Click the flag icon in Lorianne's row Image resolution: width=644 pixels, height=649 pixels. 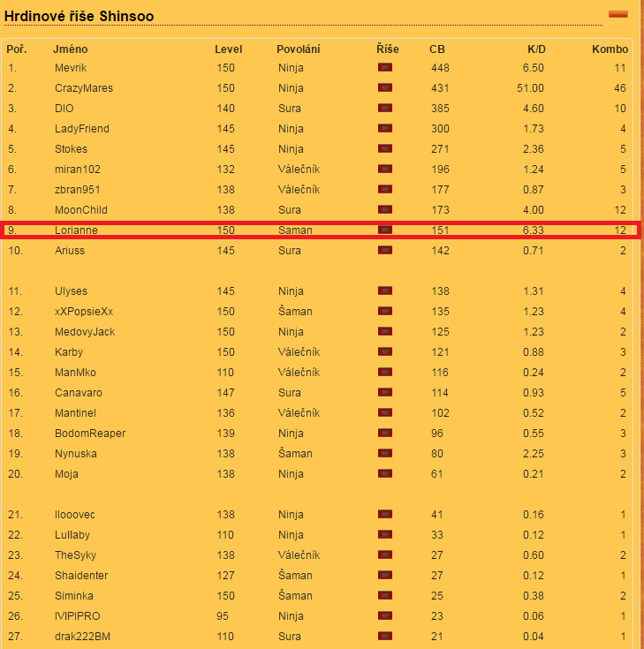point(385,230)
